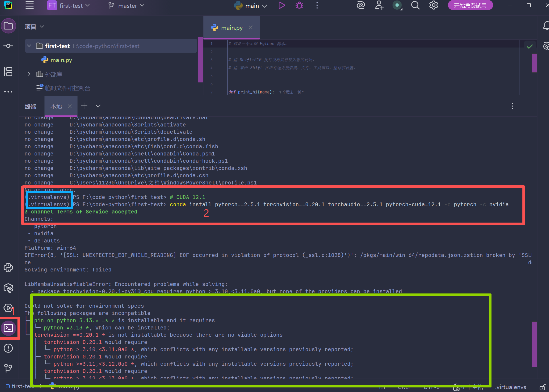This screenshot has height=392, width=549.
Task: Open main run configuration dropdown
Action: click(x=250, y=6)
